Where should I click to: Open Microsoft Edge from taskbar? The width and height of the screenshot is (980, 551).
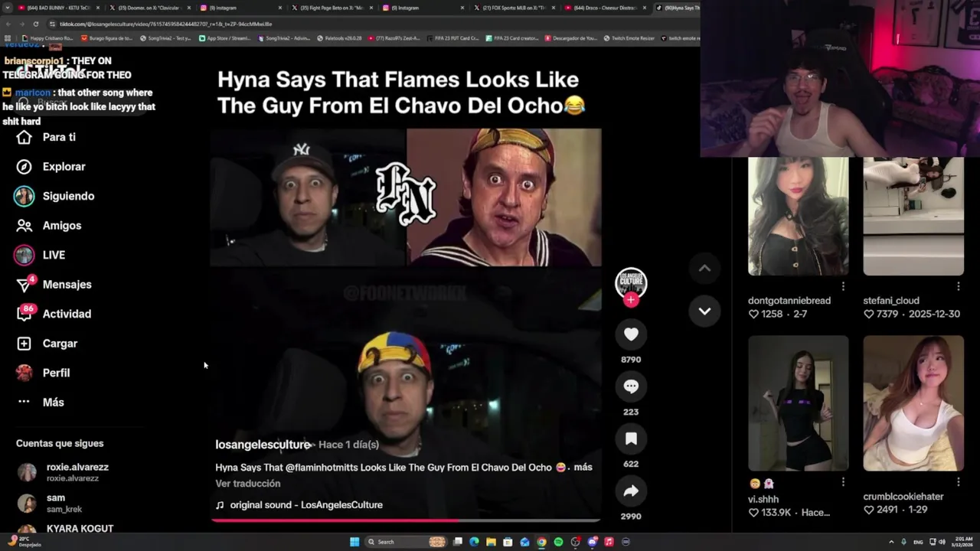tap(474, 542)
